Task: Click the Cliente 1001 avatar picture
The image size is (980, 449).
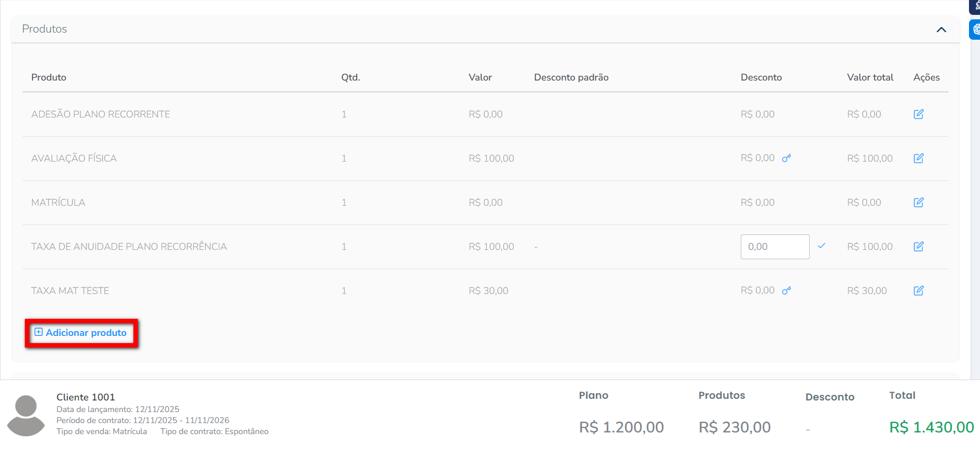Action: (x=26, y=415)
